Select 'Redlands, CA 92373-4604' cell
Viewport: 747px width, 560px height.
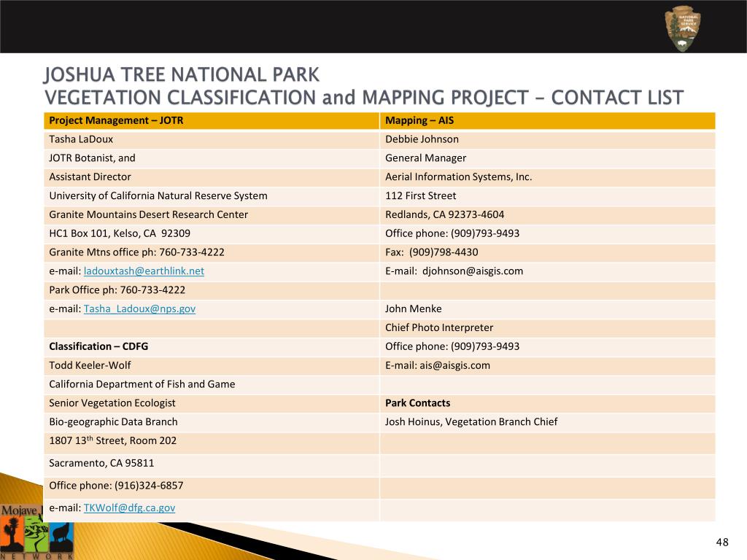[547, 215]
